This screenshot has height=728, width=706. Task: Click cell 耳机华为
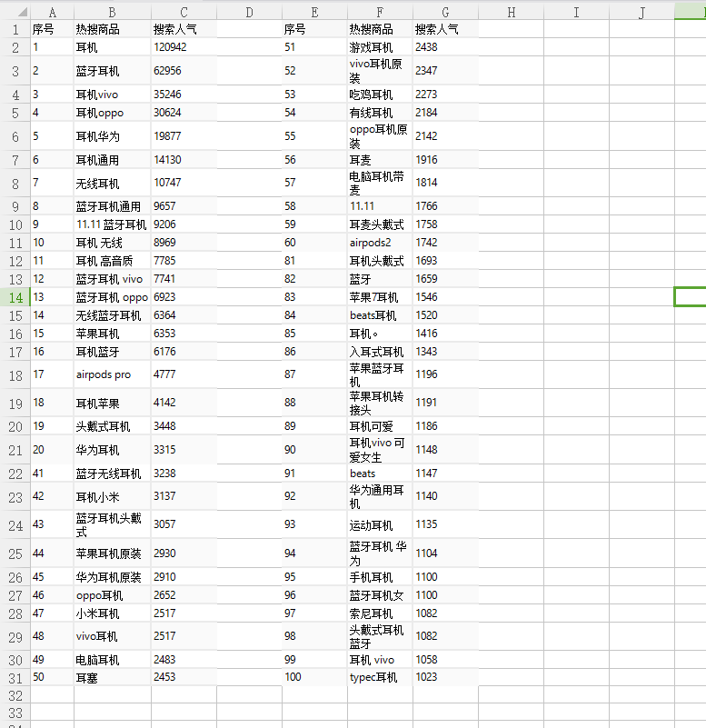coord(113,136)
